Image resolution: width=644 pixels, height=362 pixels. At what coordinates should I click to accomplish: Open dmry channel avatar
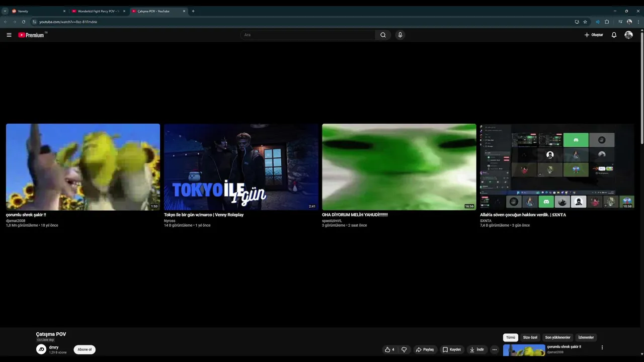(41, 349)
